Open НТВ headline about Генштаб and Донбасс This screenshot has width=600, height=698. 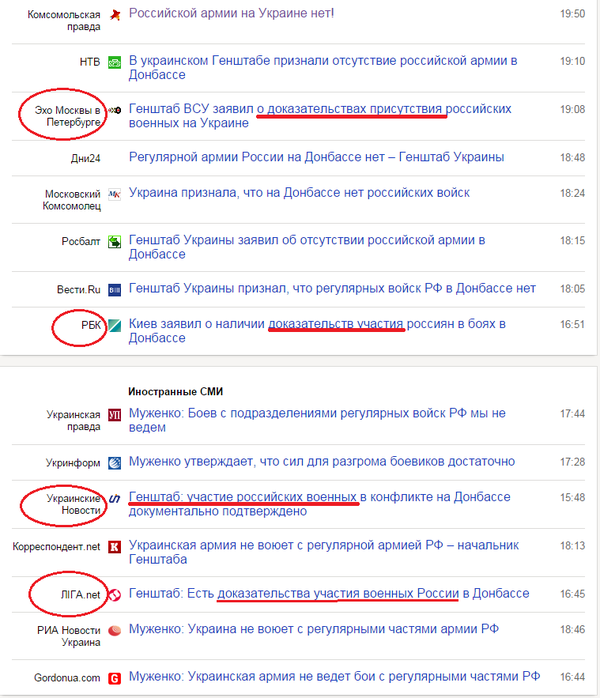tap(323, 68)
